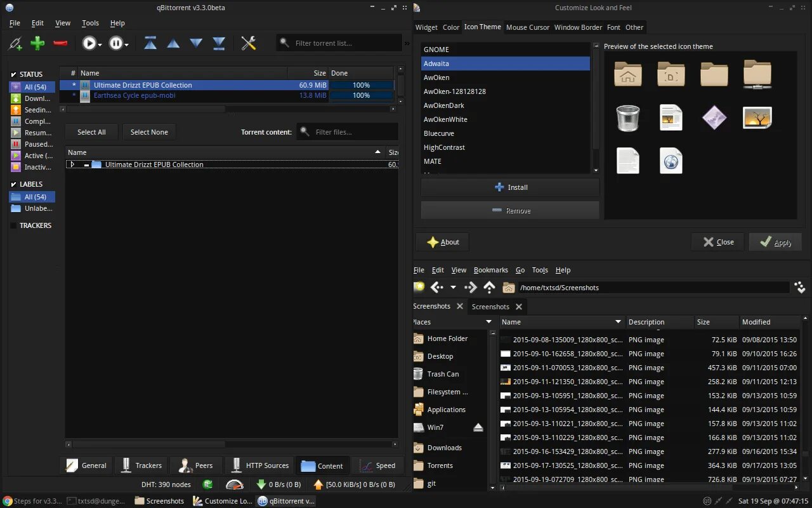Click the resume play toolbar icon
This screenshot has width=812, height=508.
click(89, 43)
